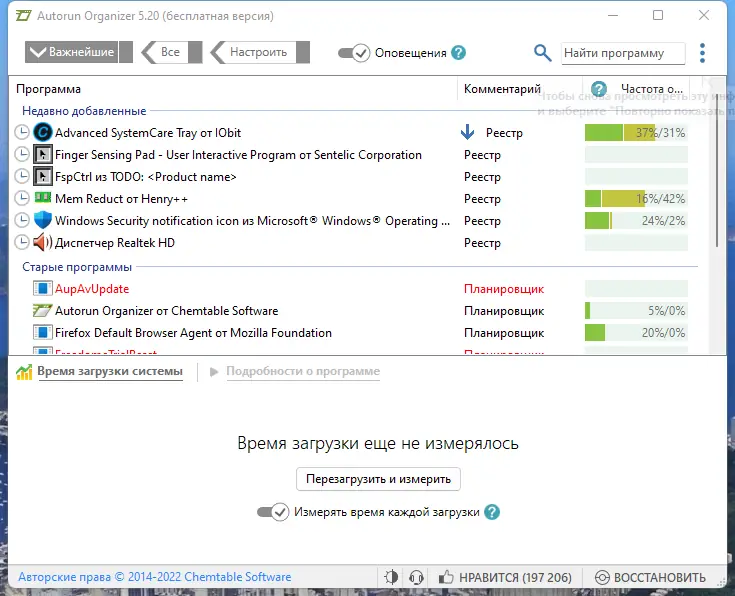Click blue down arrow in Advanced SystemCare row
The width and height of the screenshot is (735, 596).
pos(467,133)
